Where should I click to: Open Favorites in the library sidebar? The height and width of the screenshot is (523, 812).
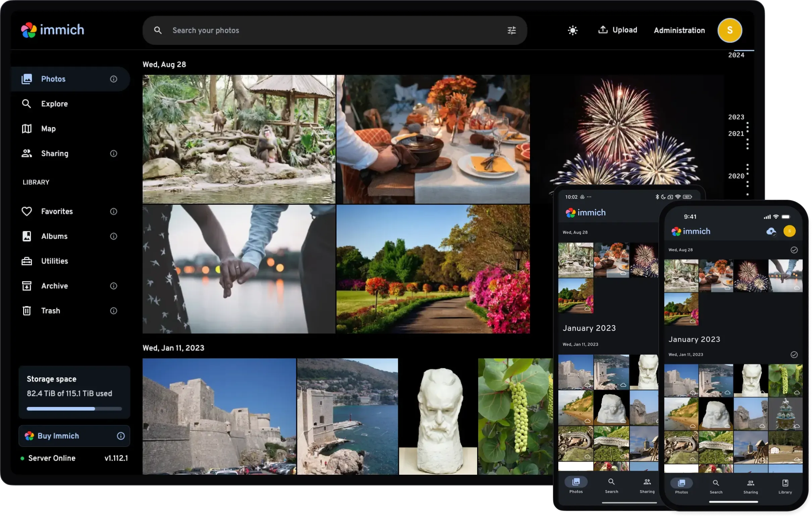[56, 211]
